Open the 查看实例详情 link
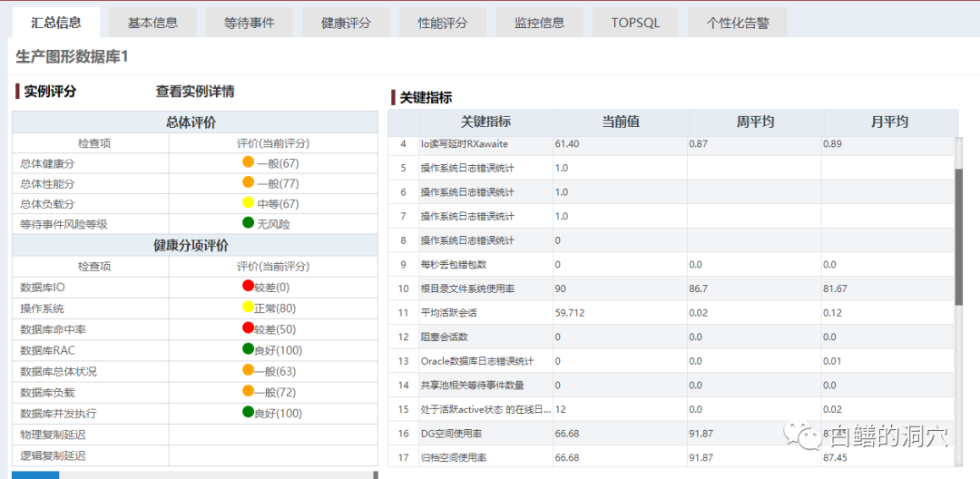980x479 pixels. 195,92
